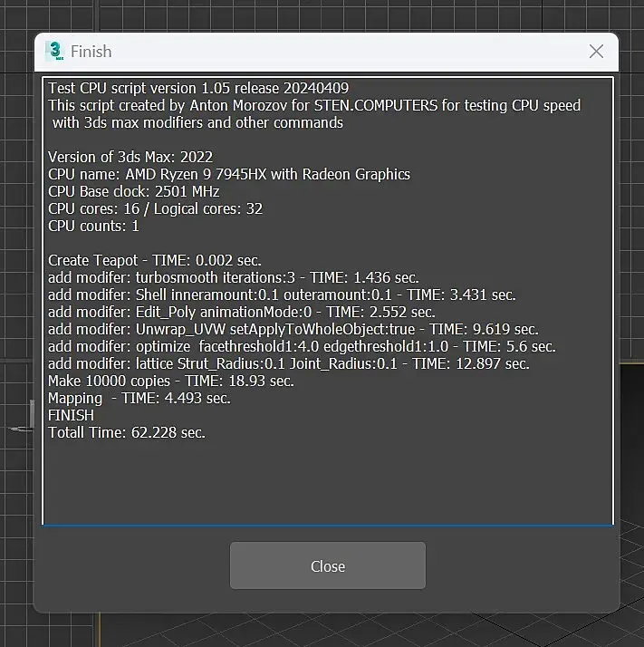The height and width of the screenshot is (647, 644).
Task: Click the 'CPU counts: 1' line
Action: tap(93, 227)
